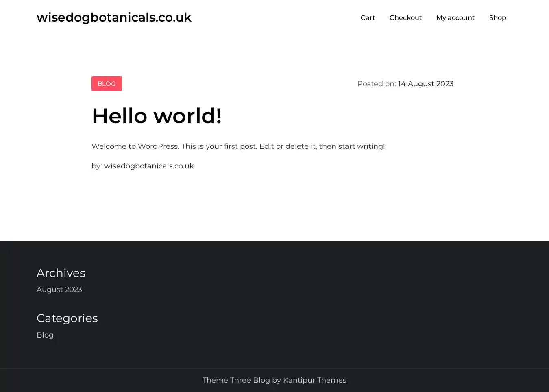Click the 'by:' label before author name
Image resolution: width=549 pixels, height=392 pixels.
[x=97, y=166]
